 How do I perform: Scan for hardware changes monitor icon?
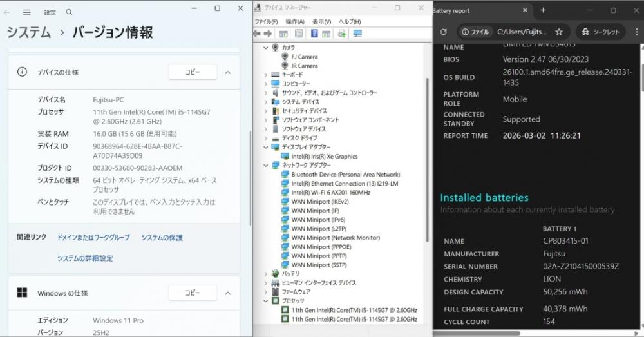point(357,34)
